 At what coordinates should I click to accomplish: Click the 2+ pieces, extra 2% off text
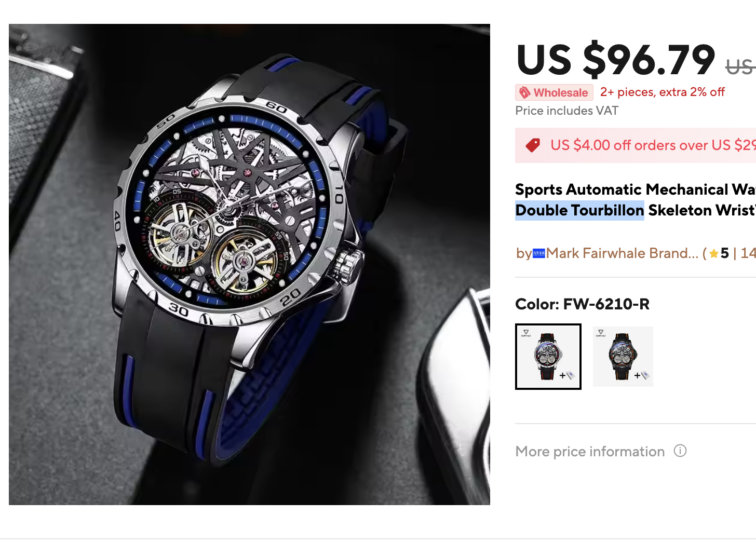[663, 92]
